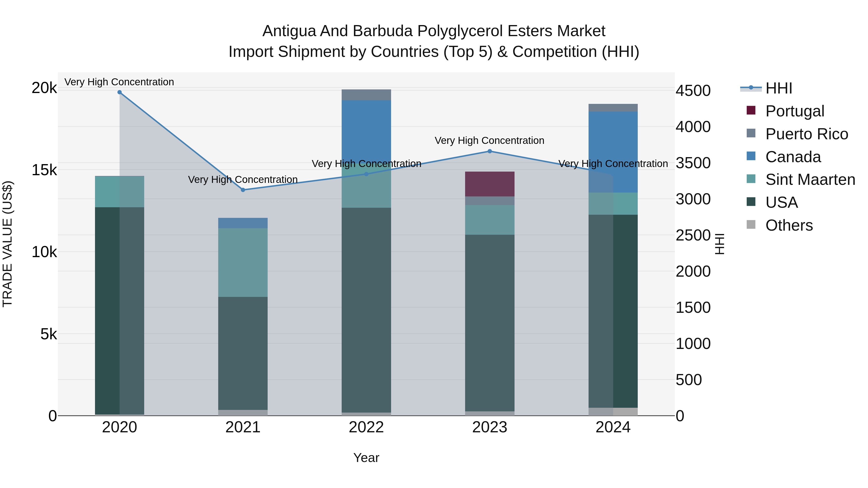Click the USA segment in 2020 bar
The width and height of the screenshot is (868, 488).
tap(120, 311)
